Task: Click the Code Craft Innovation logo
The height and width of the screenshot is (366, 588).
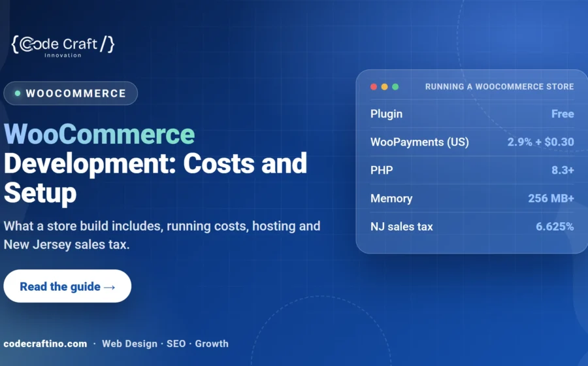Action: coord(63,46)
